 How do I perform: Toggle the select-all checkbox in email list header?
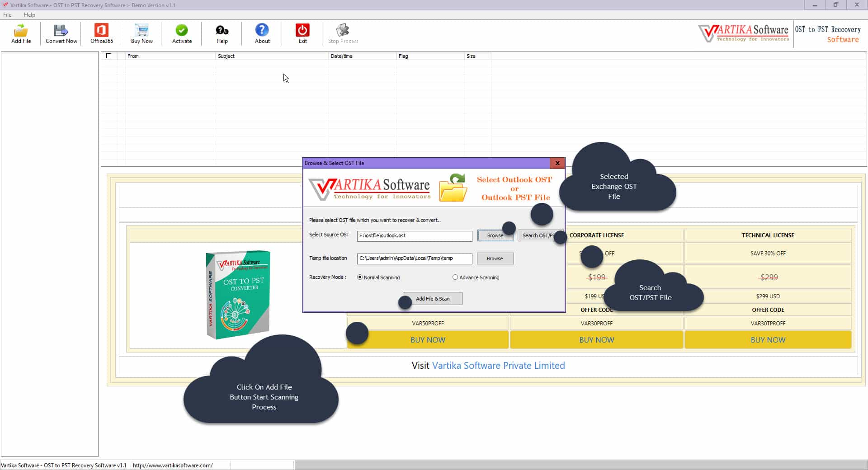[x=108, y=56]
